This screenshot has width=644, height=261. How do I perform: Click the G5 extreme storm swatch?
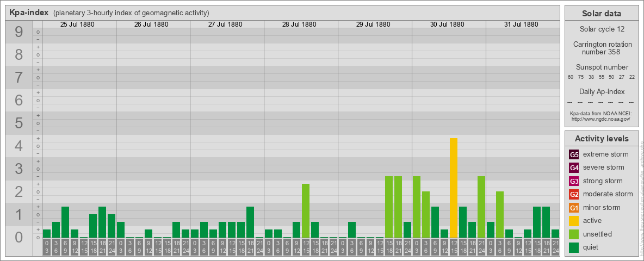pyautogui.click(x=574, y=155)
